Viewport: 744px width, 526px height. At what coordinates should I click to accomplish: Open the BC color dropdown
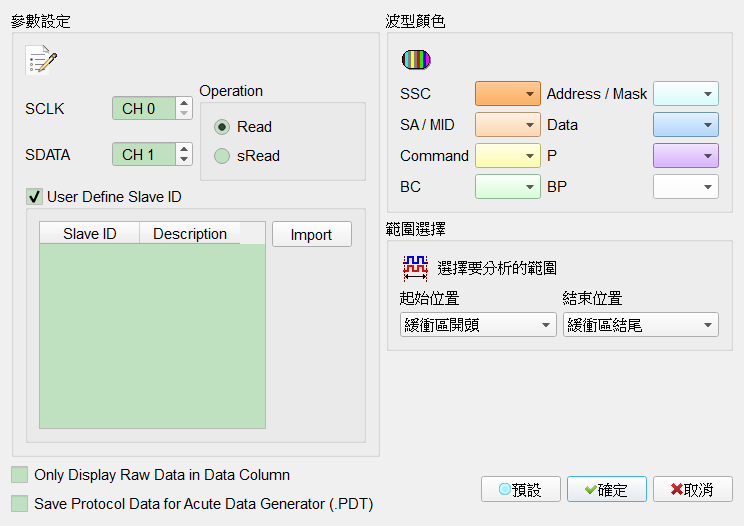pos(508,186)
